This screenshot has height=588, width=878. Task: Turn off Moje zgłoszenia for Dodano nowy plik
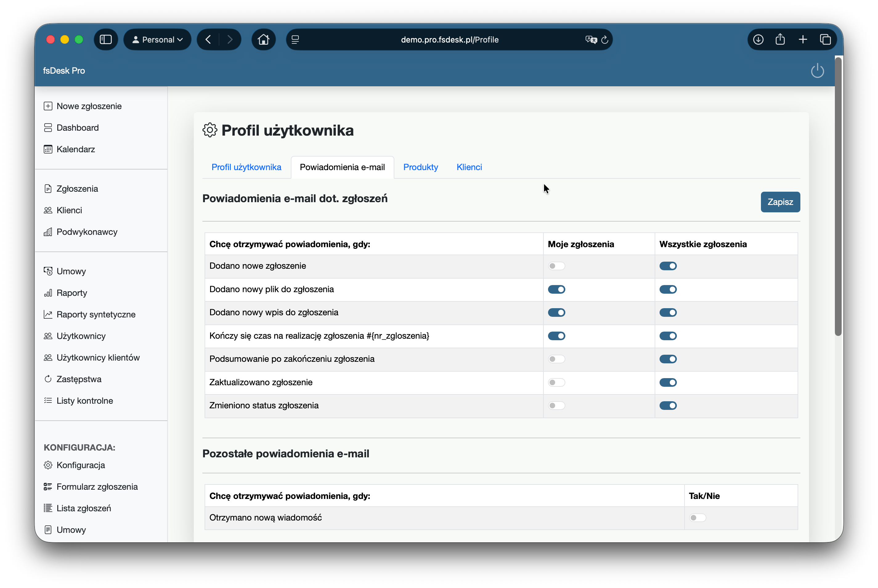coord(556,289)
